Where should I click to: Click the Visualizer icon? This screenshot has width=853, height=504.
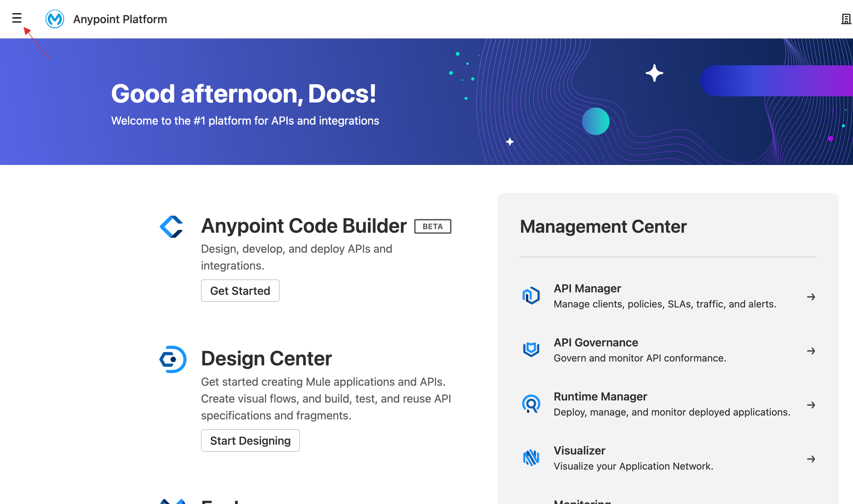pyautogui.click(x=531, y=458)
